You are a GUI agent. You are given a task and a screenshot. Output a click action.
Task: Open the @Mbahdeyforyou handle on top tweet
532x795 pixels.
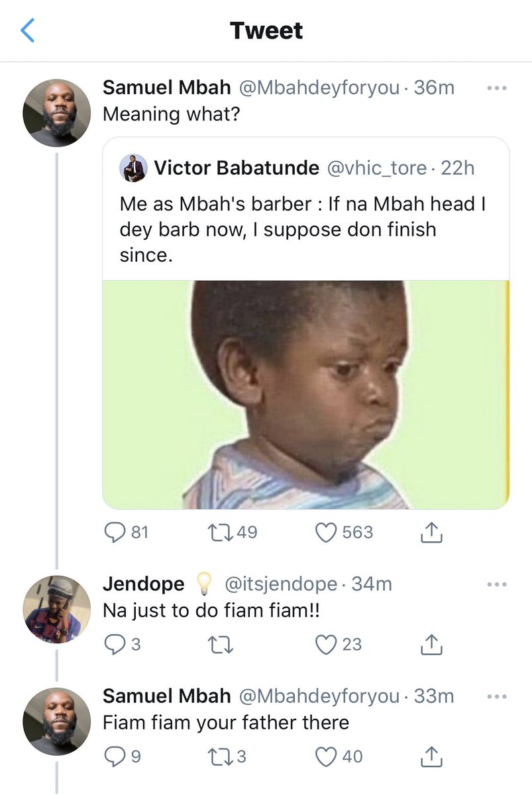coord(321,87)
